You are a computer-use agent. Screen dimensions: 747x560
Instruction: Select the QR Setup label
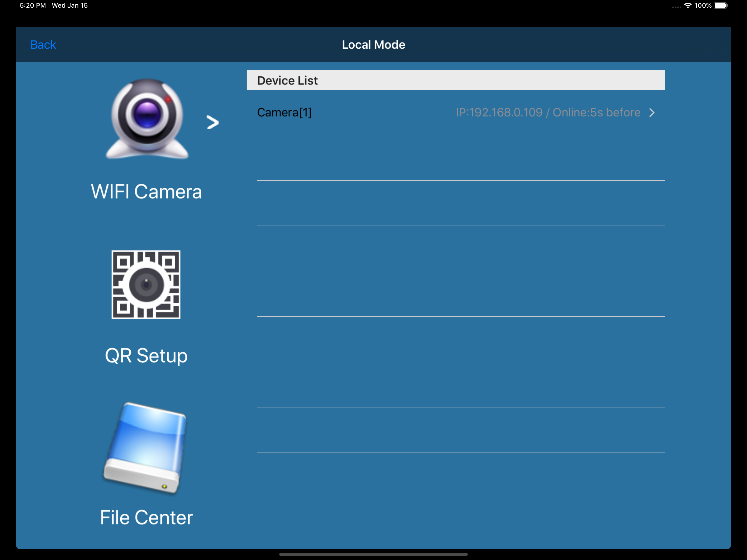tap(146, 356)
